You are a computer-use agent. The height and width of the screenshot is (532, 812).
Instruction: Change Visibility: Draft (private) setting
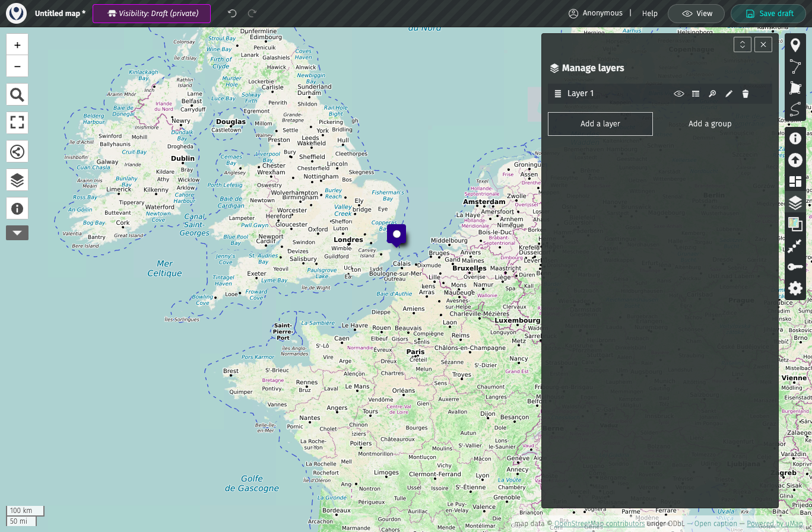click(151, 14)
